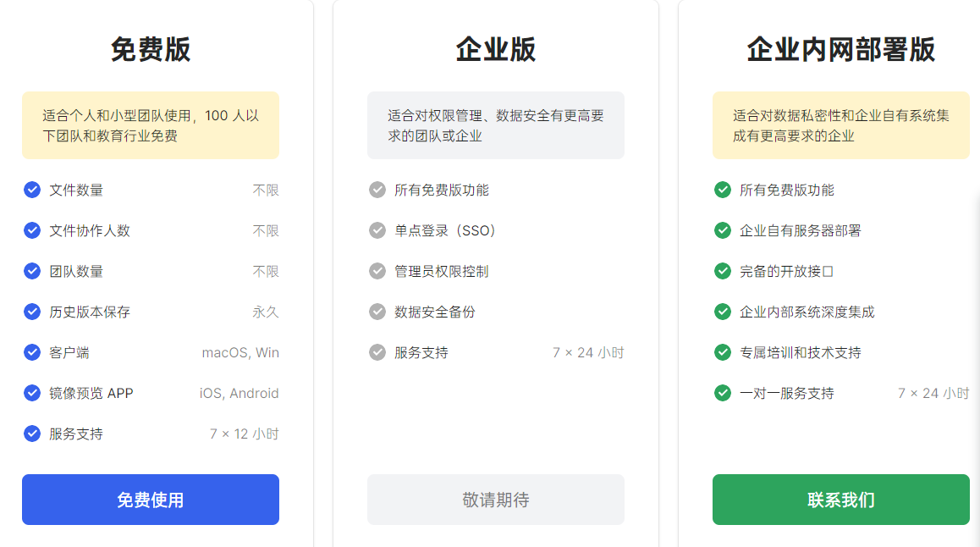The height and width of the screenshot is (547, 980).
Task: Click the 联系我们 button
Action: 840,500
